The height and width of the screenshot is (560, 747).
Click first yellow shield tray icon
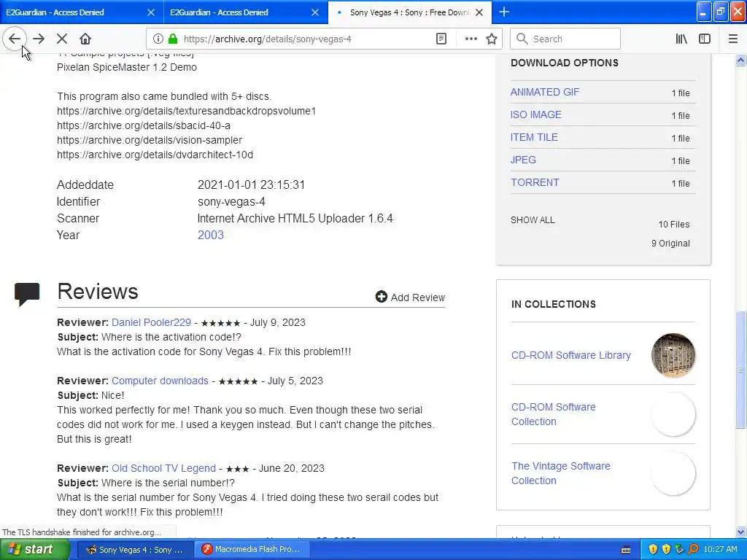[653, 549]
